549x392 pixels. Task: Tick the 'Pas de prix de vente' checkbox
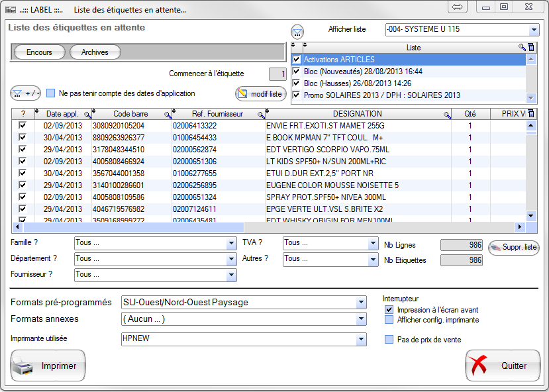click(x=389, y=340)
